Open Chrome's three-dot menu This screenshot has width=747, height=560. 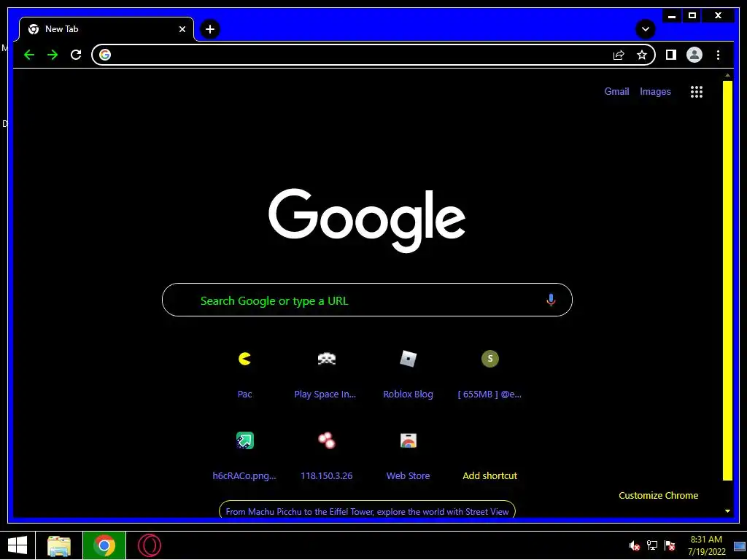(718, 55)
